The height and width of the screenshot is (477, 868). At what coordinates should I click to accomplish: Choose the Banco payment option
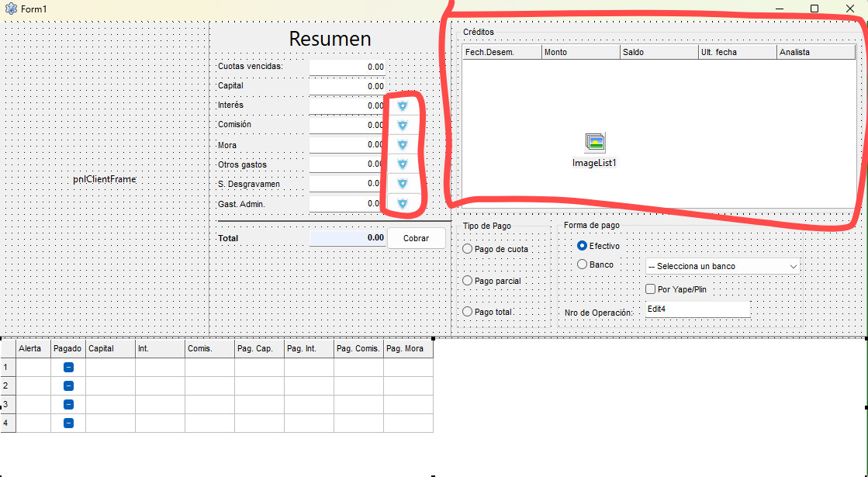[x=583, y=264]
